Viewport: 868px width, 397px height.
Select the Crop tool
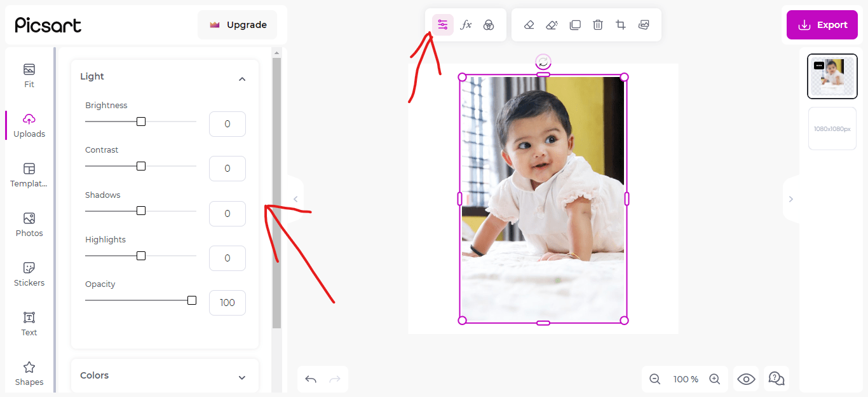tap(621, 25)
